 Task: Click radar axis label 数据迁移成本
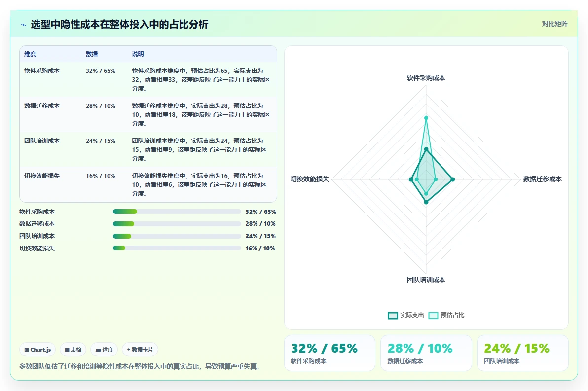click(x=542, y=179)
